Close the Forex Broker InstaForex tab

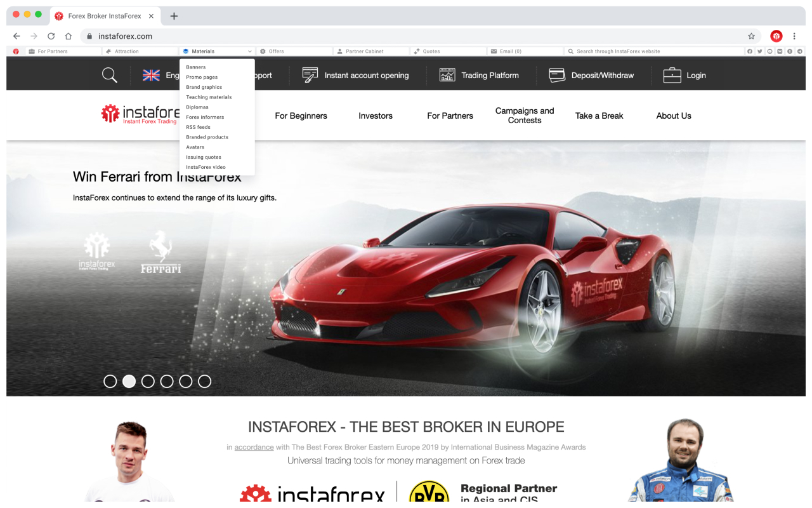coord(151,16)
